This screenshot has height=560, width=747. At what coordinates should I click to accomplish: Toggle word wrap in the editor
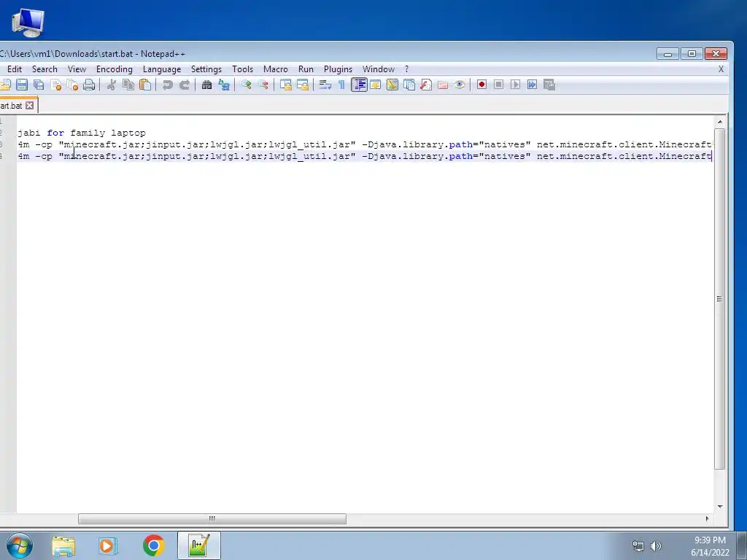pyautogui.click(x=325, y=85)
